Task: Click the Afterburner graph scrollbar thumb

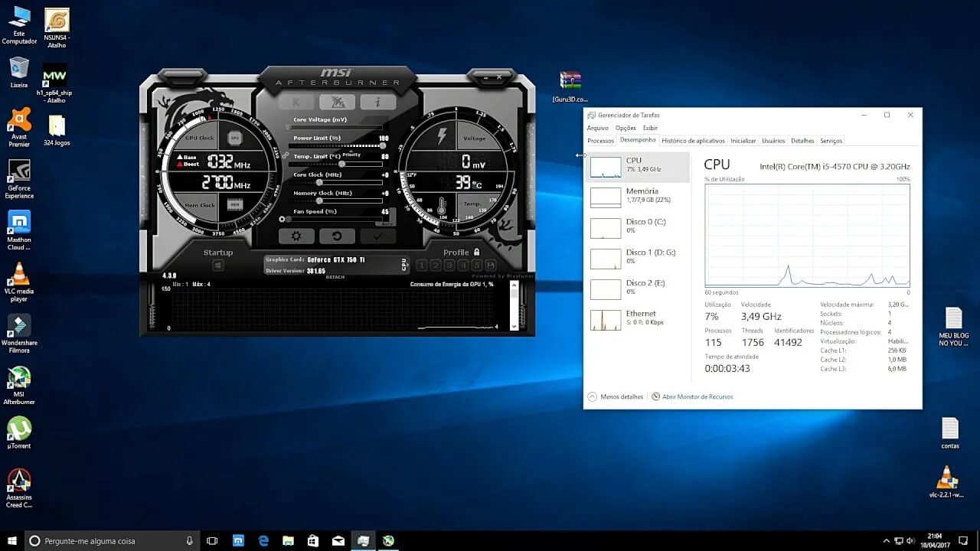Action: [514, 295]
